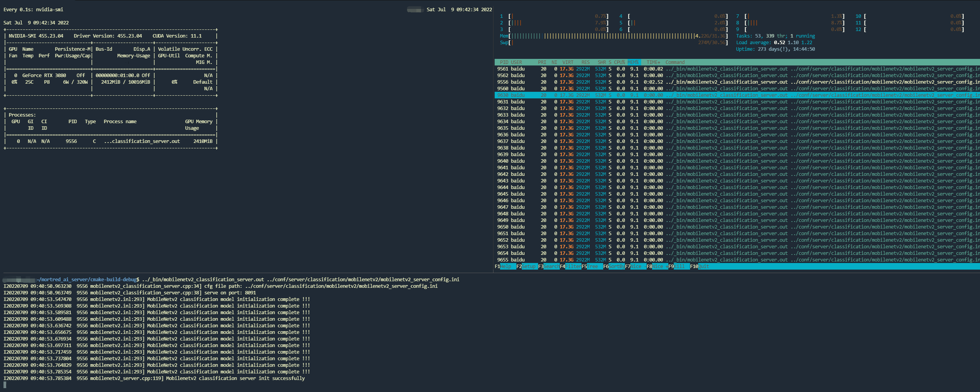
Task: Sort by the USER column header
Action: click(x=516, y=62)
